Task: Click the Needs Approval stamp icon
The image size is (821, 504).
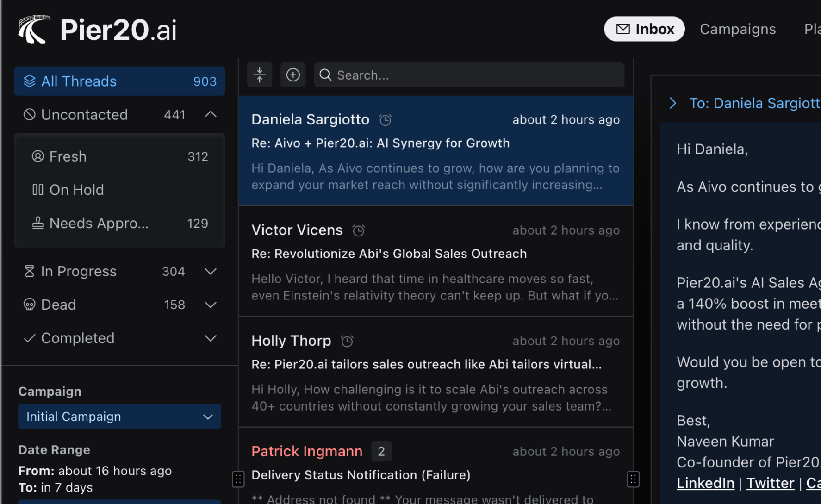Action: [x=37, y=223]
